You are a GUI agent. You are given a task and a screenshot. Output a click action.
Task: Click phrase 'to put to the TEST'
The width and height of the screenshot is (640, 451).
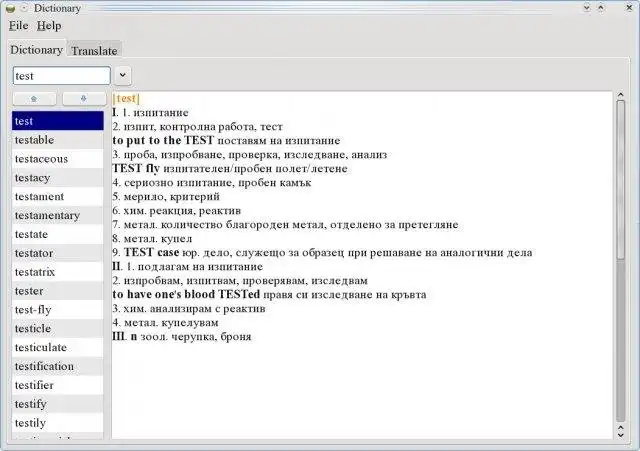pos(163,140)
